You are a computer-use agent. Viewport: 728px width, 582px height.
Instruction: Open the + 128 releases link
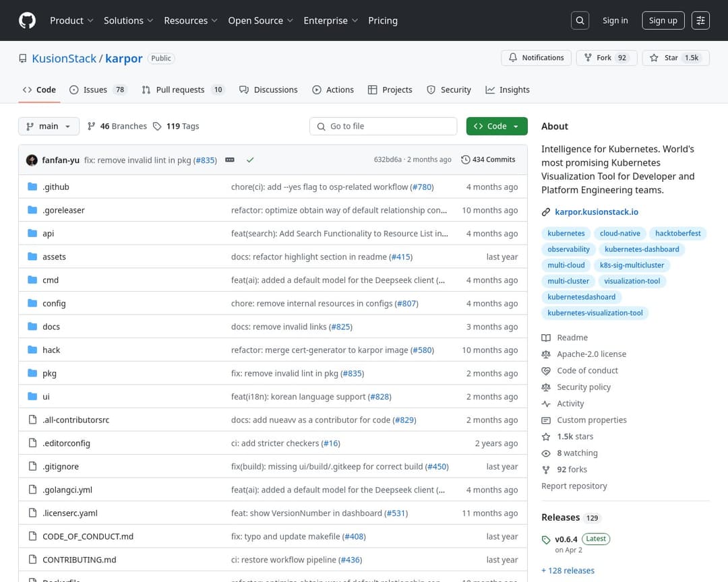tap(568, 571)
